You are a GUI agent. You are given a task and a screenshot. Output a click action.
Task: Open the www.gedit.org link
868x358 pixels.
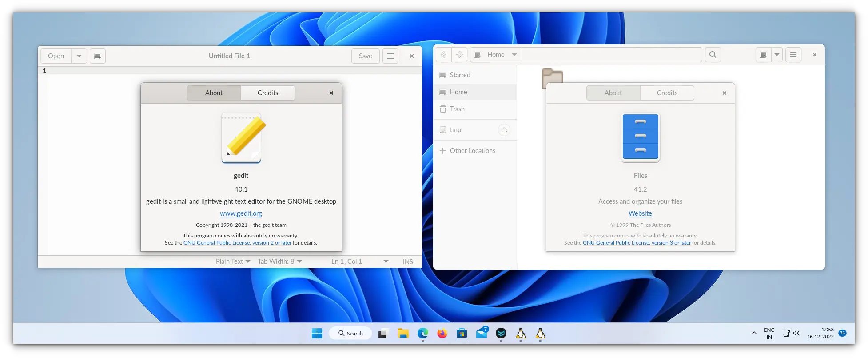[x=241, y=213]
